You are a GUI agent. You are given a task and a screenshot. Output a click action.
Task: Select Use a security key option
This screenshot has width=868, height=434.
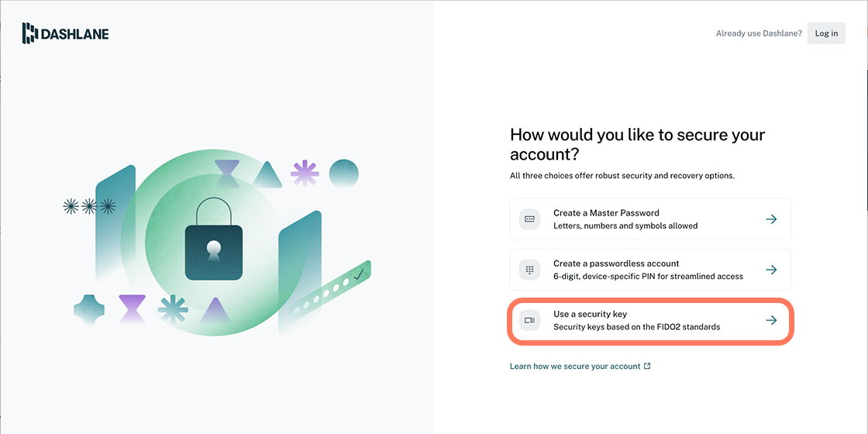[650, 321]
